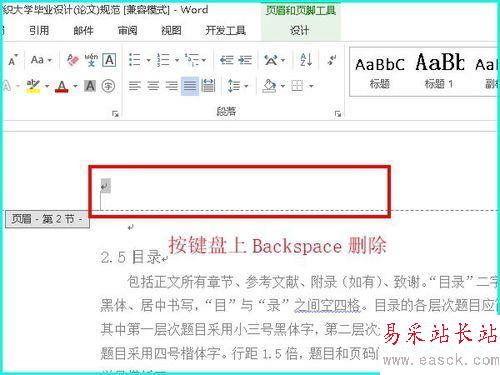This screenshot has height=375, width=500.
Task: Apply bullet list
Action: pyautogui.click(x=135, y=60)
